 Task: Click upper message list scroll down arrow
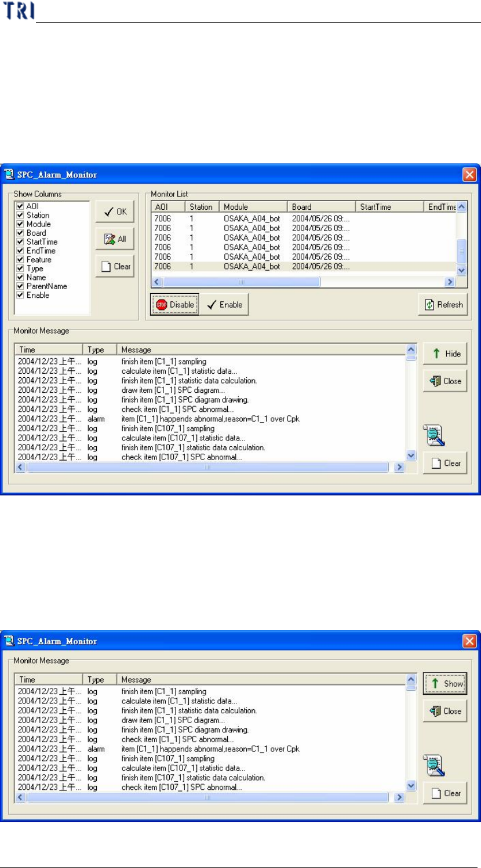coord(411,456)
